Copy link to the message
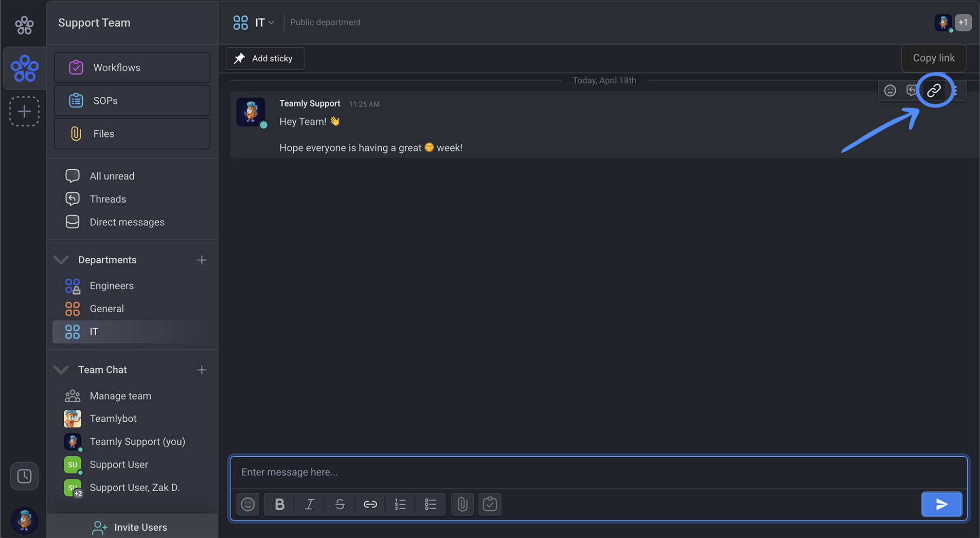The width and height of the screenshot is (980, 538). 934,91
